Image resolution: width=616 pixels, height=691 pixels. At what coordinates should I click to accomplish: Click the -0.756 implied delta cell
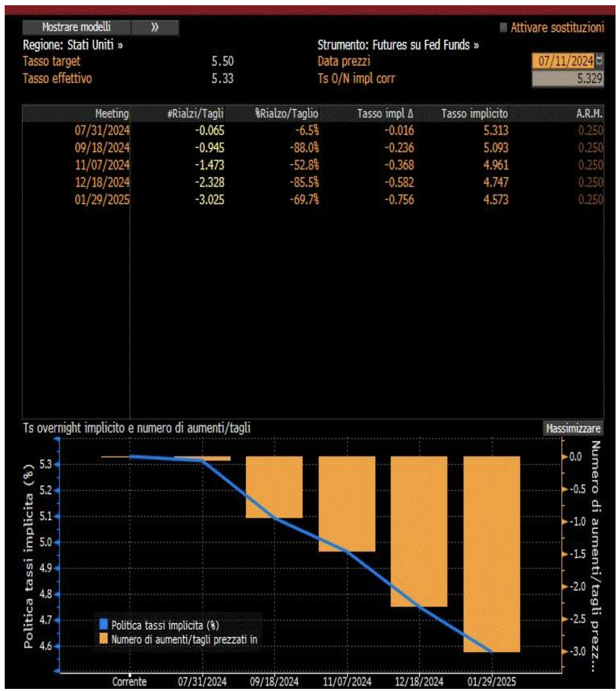point(399,199)
